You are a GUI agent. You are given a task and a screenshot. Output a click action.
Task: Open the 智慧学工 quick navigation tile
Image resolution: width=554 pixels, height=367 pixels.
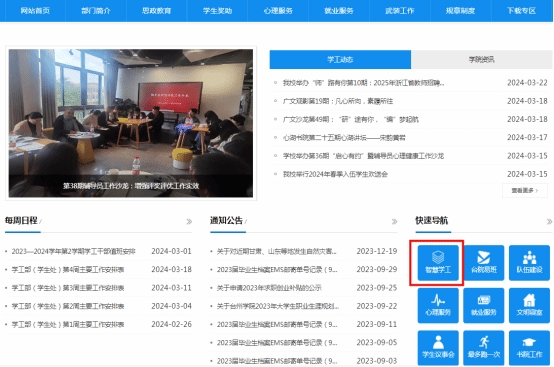point(438,263)
